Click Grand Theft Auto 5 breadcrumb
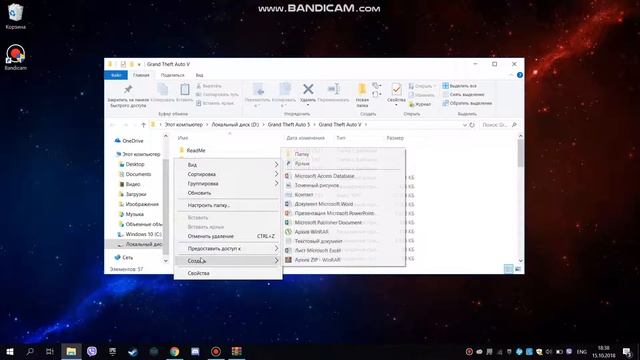 [x=289, y=124]
